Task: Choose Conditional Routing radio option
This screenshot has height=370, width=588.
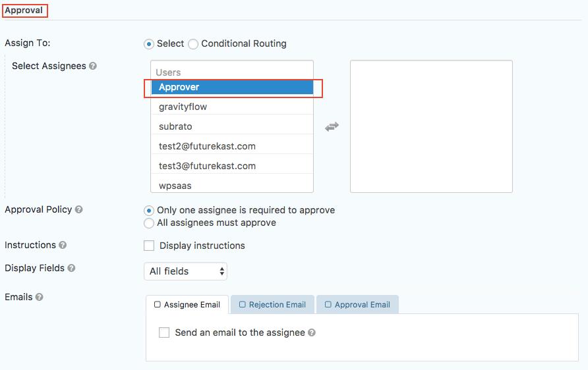Action: 193,44
